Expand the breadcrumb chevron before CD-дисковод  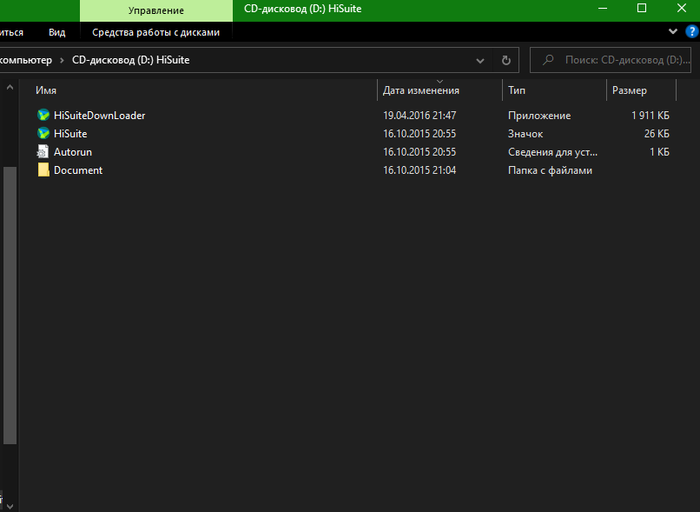tap(62, 60)
